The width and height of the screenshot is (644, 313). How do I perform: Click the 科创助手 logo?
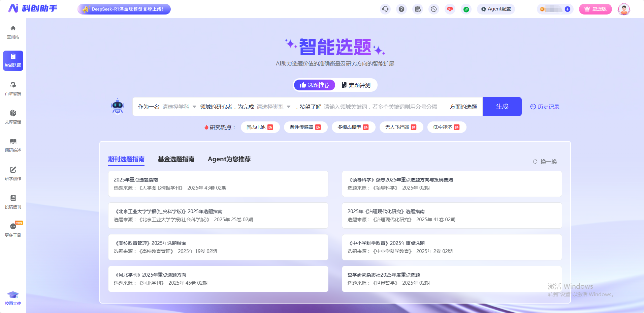tap(33, 8)
